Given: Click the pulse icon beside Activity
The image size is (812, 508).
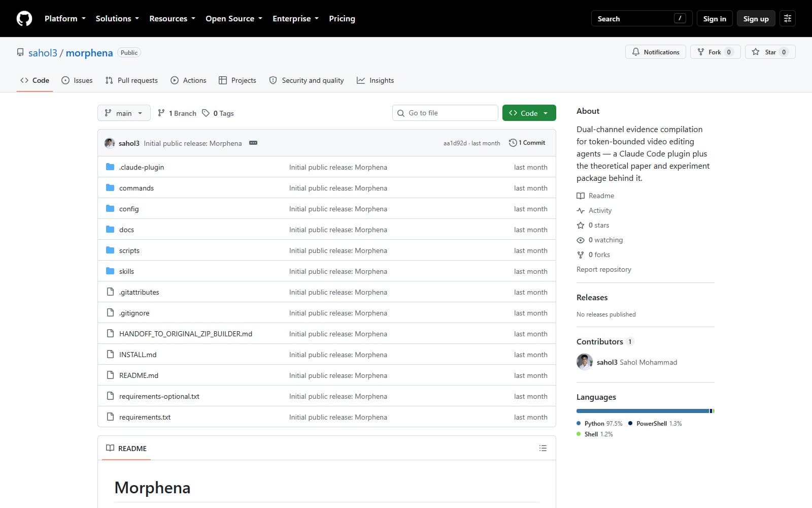Looking at the screenshot, I should tap(581, 210).
